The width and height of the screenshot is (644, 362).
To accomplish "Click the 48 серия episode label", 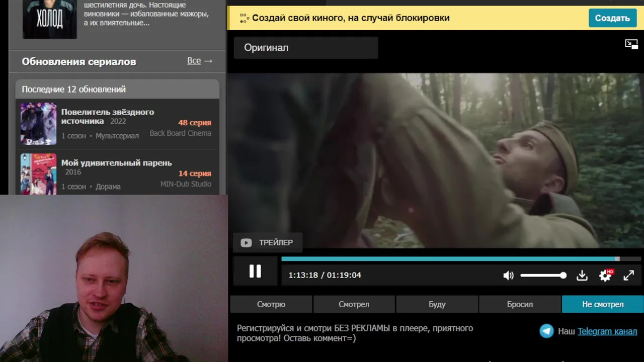I will click(x=195, y=123).
